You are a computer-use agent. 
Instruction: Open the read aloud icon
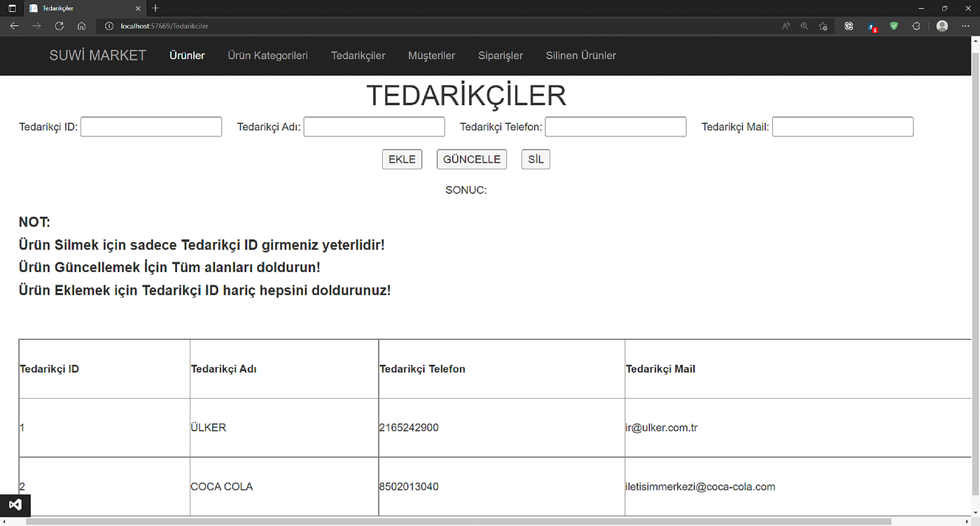coord(786,26)
